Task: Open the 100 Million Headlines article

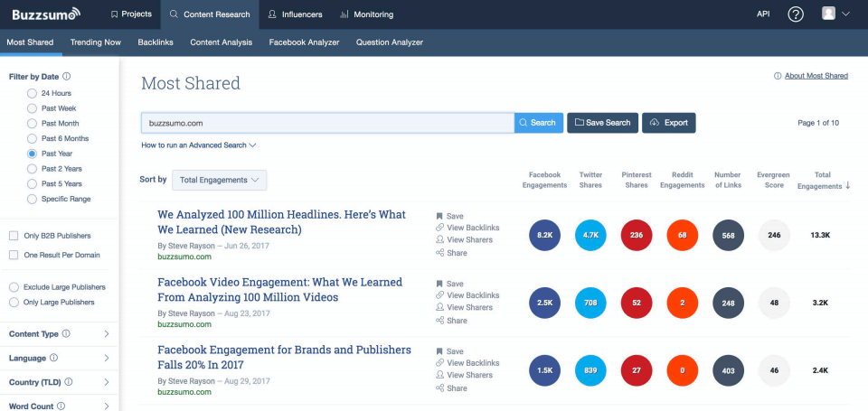Action: tap(281, 222)
